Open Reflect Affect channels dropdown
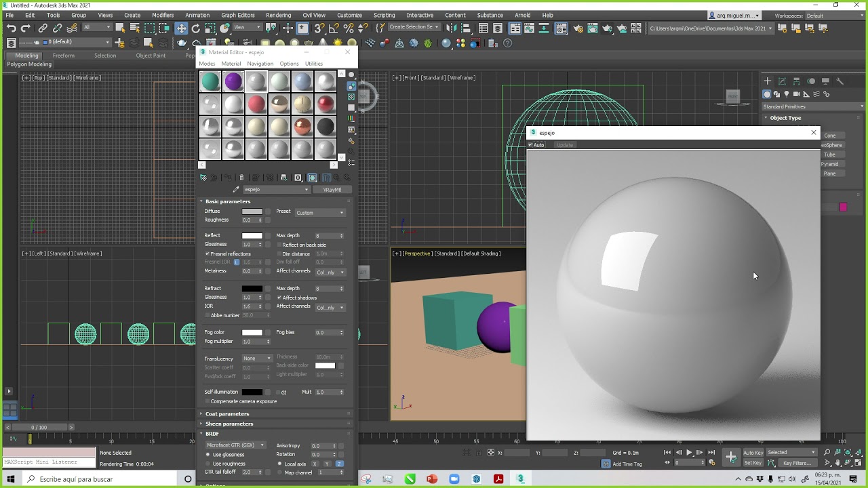Screen dimensions: 868x488 pyautogui.click(x=330, y=272)
